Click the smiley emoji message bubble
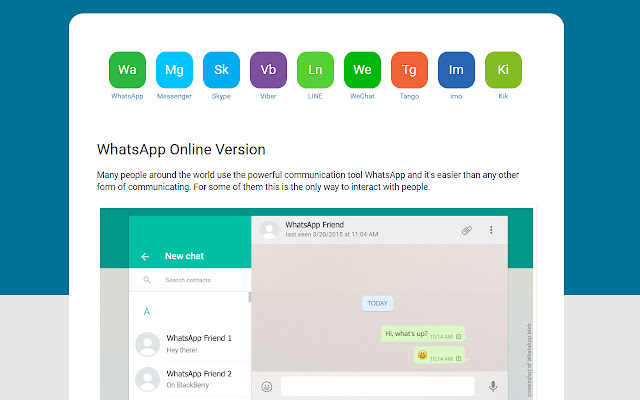 [440, 355]
